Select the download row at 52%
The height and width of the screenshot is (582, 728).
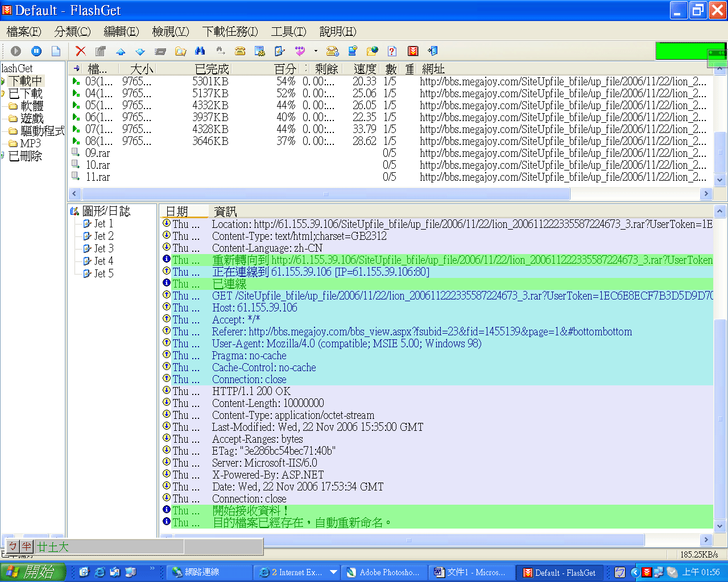click(390, 93)
